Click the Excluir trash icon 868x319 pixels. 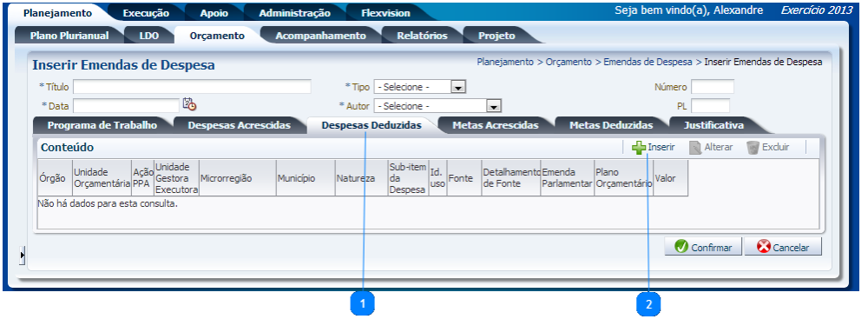(x=753, y=148)
